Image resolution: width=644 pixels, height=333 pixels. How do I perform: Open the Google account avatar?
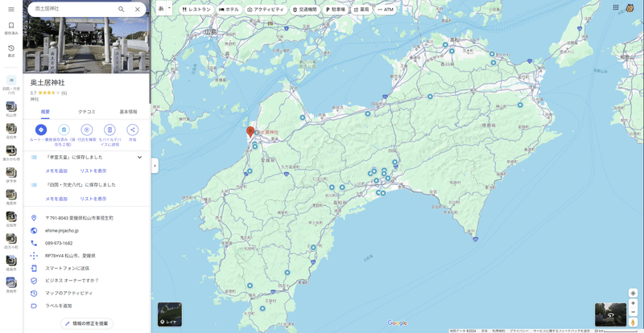(x=630, y=7)
